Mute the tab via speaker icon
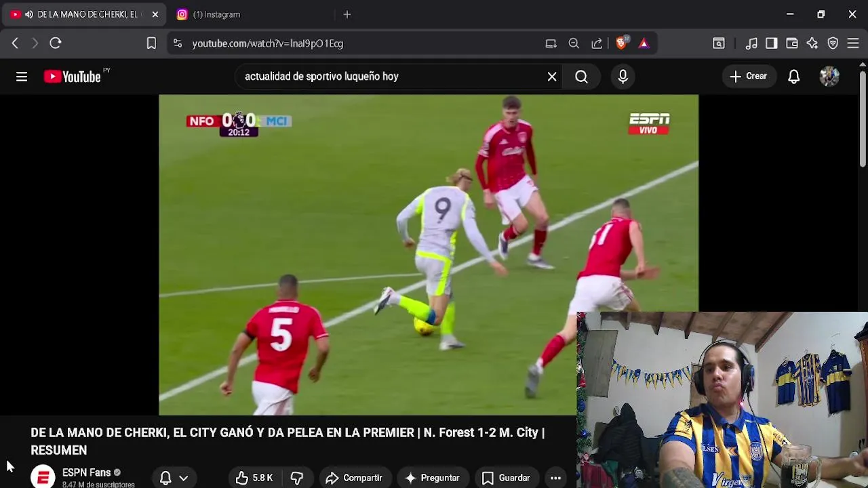The image size is (868, 488). tap(28, 14)
